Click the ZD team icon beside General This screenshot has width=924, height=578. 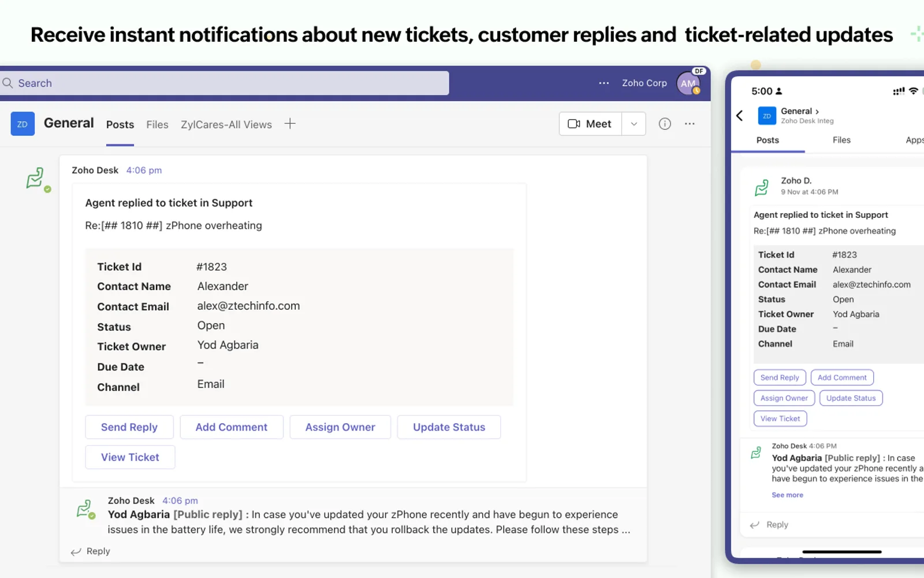23,124
